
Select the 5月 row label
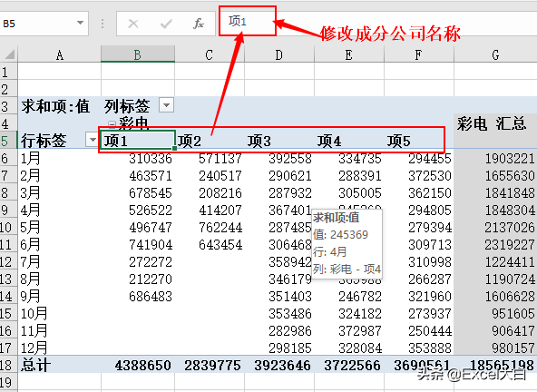click(59, 227)
